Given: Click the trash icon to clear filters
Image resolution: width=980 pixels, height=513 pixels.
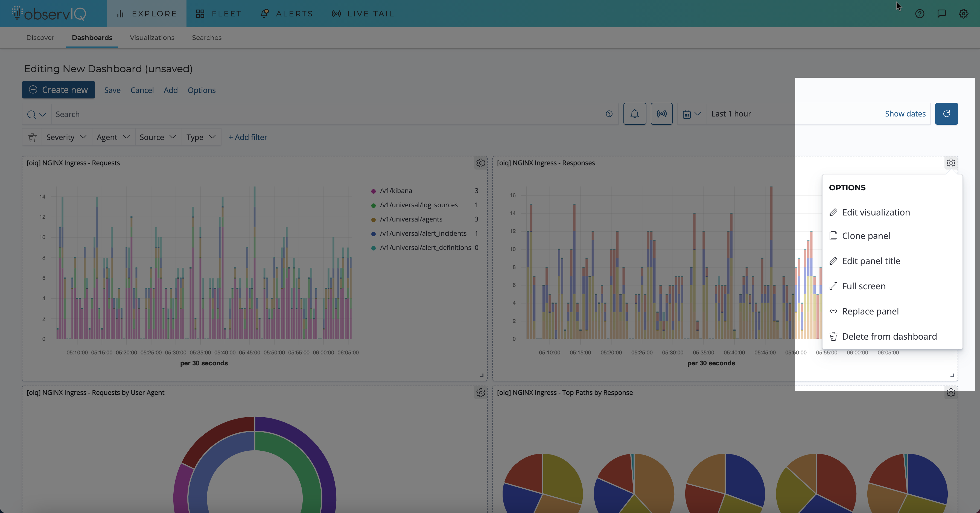Looking at the screenshot, I should [x=32, y=137].
